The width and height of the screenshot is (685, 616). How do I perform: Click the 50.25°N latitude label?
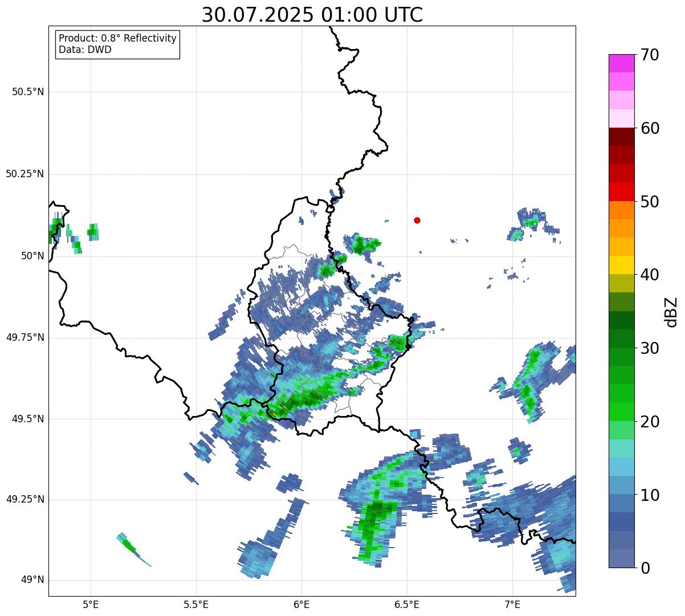(25, 174)
